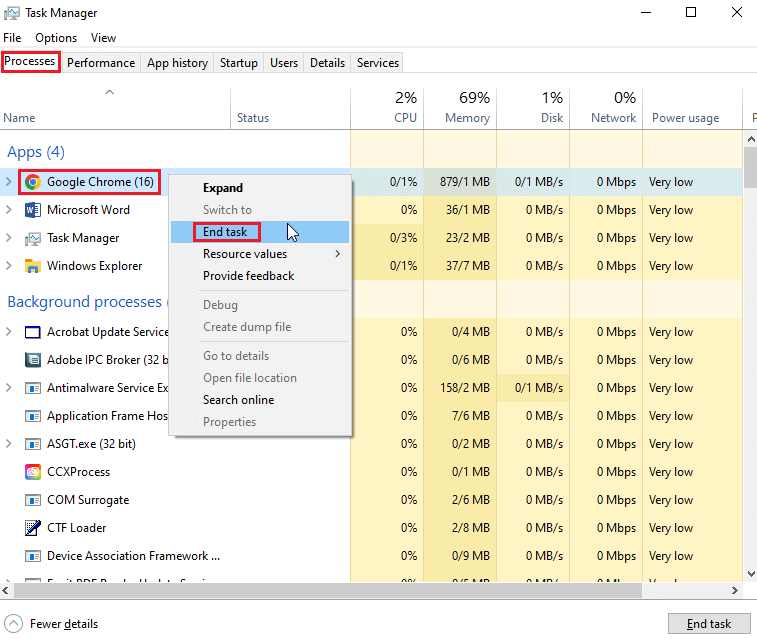Click the End task button at bottom

[x=709, y=624]
